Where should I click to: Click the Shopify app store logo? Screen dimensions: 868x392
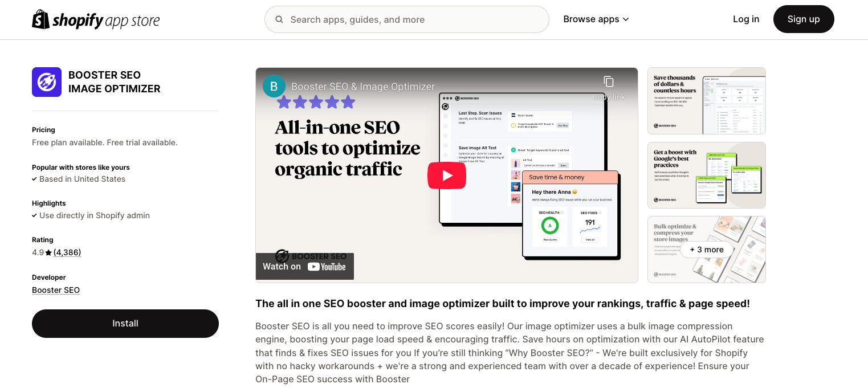click(x=96, y=19)
